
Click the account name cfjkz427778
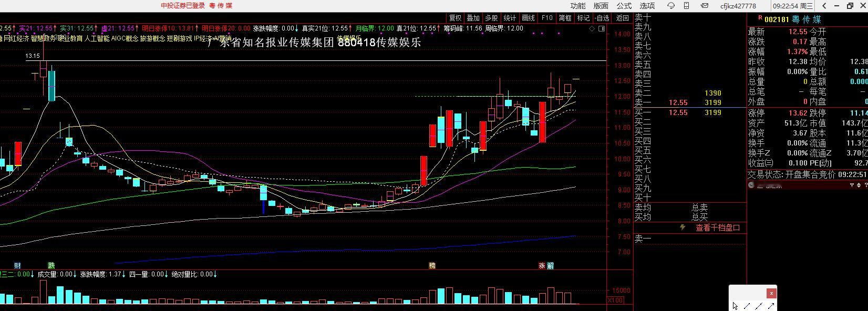pyautogui.click(x=738, y=6)
